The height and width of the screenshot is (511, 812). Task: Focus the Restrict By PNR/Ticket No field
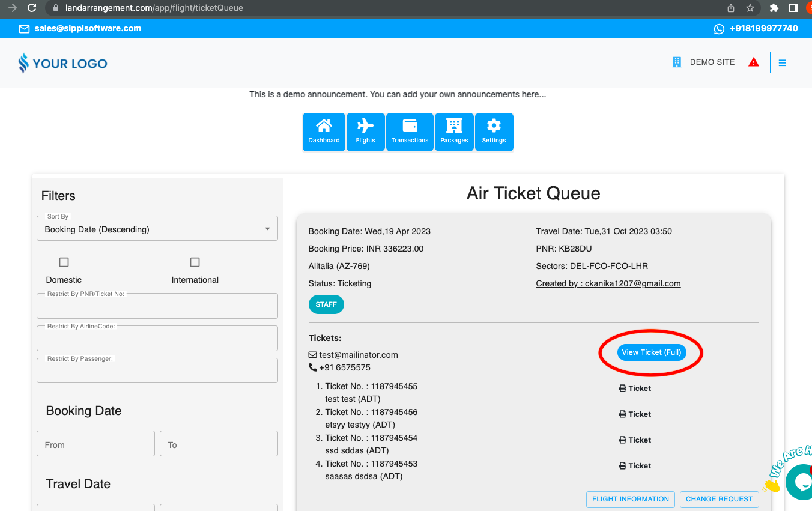click(157, 307)
